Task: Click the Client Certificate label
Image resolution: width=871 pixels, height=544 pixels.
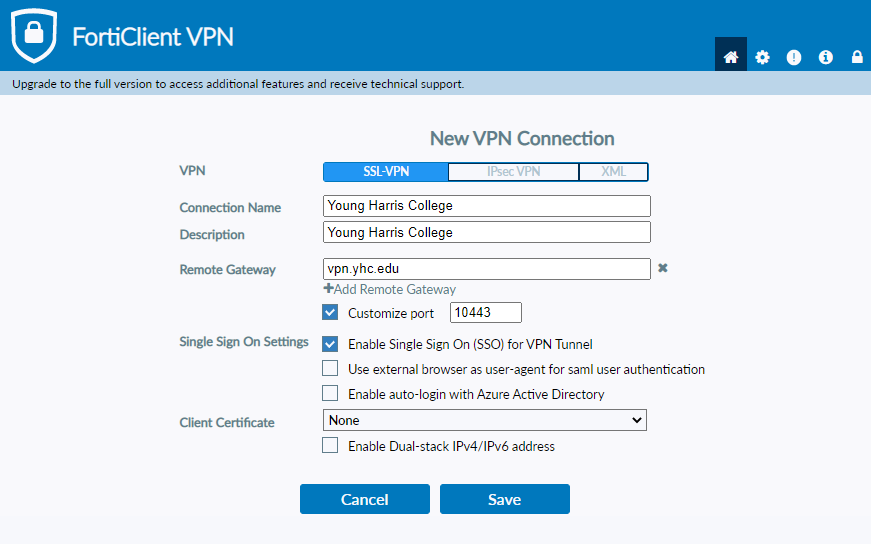Action: coord(227,422)
